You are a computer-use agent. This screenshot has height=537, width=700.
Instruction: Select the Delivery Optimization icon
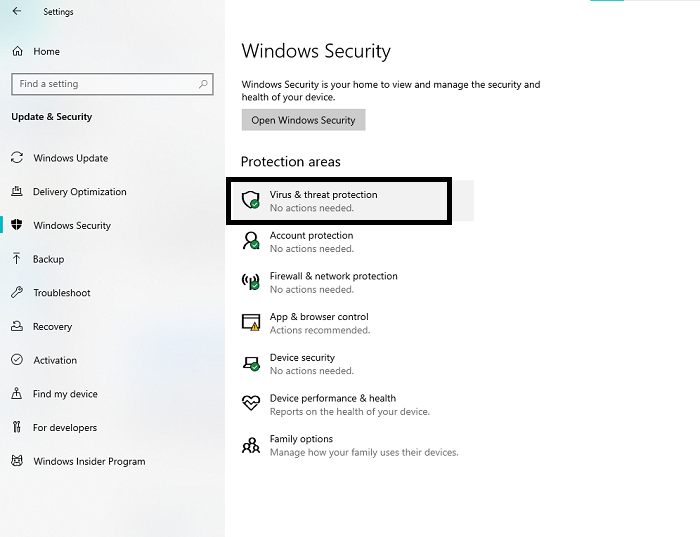[x=17, y=191]
